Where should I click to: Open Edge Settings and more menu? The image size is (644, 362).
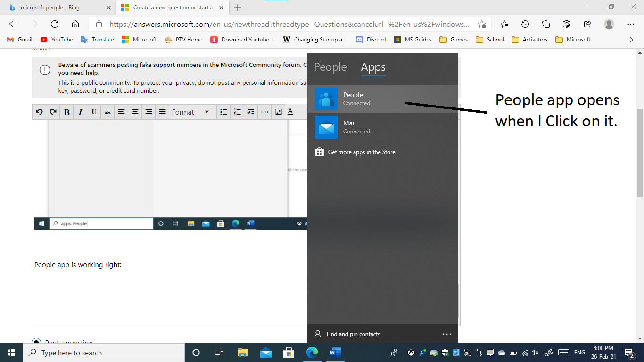(x=631, y=24)
